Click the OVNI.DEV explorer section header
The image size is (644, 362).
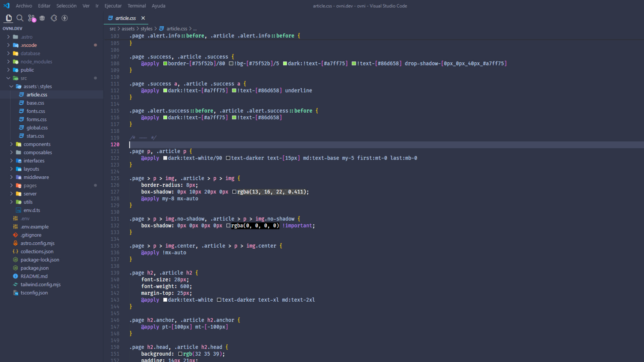[x=12, y=28]
